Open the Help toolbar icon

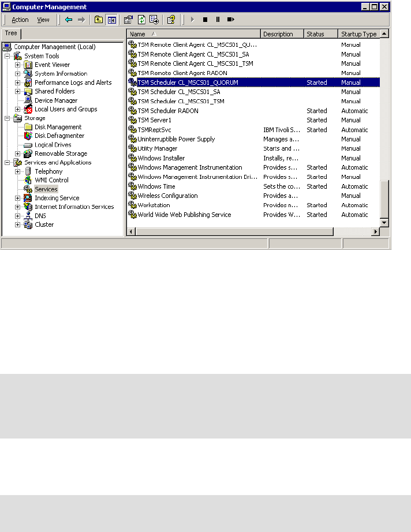171,20
